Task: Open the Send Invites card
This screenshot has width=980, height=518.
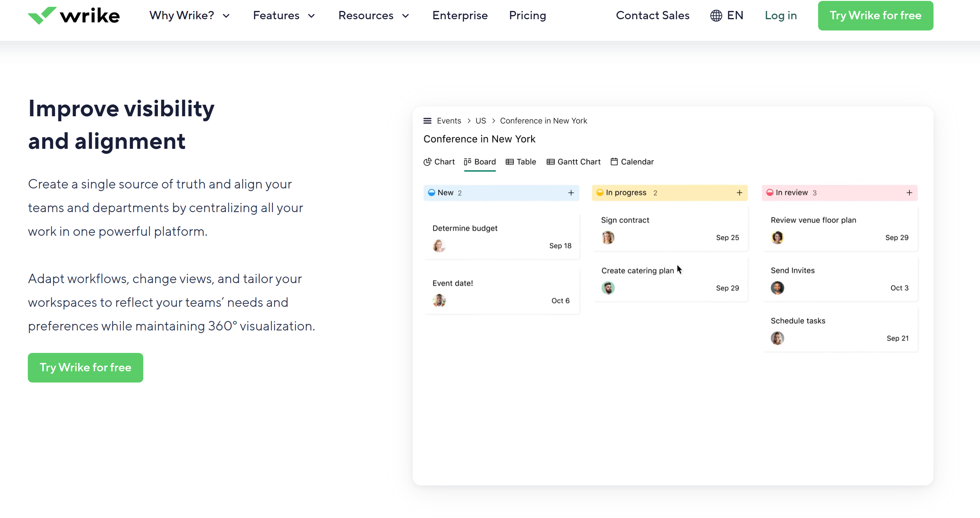Action: [x=840, y=279]
